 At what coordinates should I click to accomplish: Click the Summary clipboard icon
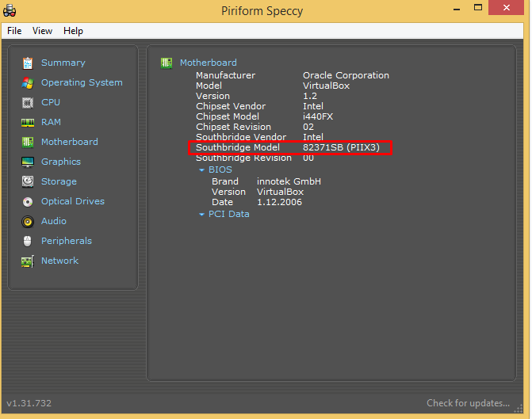pyautogui.click(x=28, y=63)
